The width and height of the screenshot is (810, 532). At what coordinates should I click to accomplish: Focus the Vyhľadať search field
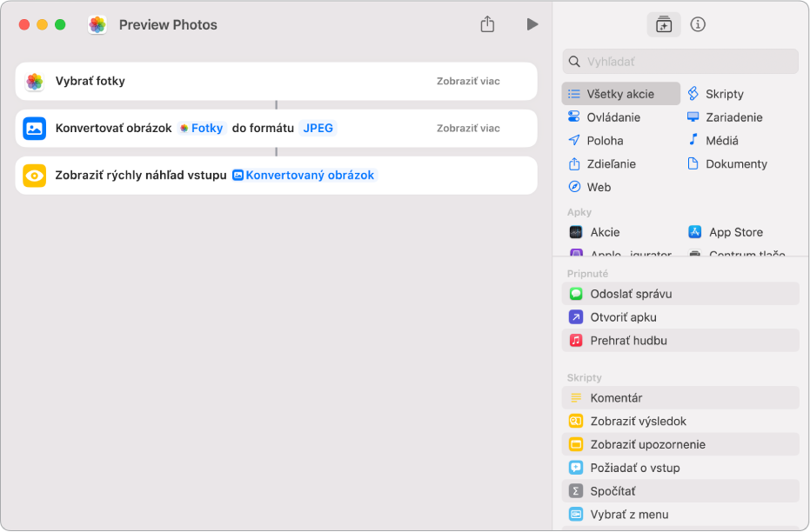680,62
